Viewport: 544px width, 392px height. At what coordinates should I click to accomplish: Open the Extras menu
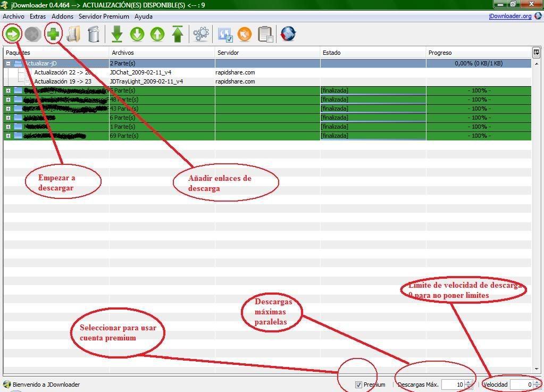tap(38, 16)
